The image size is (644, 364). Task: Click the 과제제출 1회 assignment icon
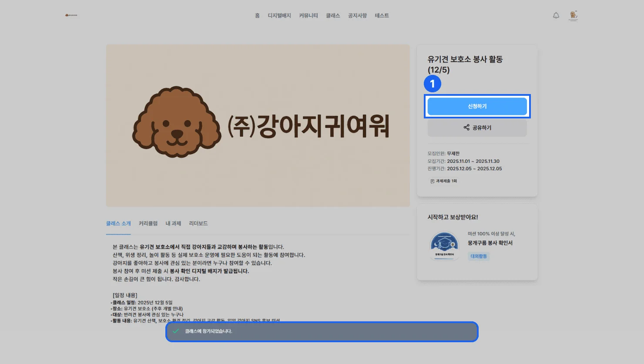(432, 181)
